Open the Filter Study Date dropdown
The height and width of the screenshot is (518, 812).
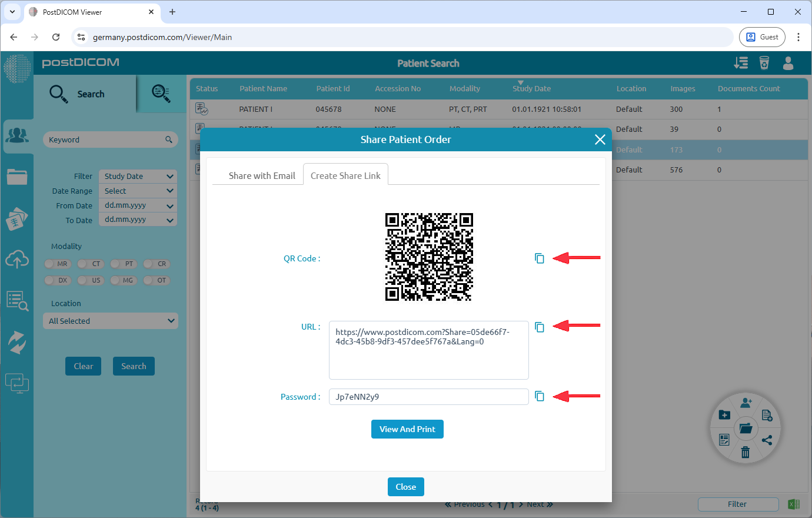(x=137, y=176)
